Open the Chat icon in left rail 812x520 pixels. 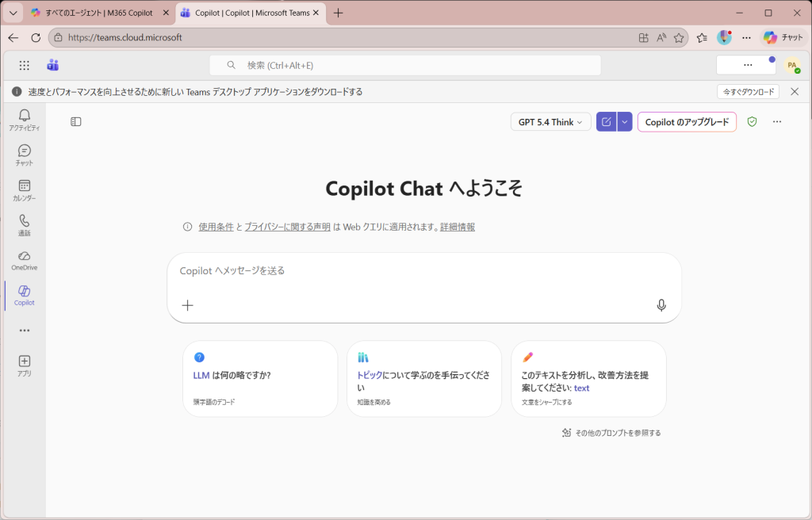[x=24, y=155]
